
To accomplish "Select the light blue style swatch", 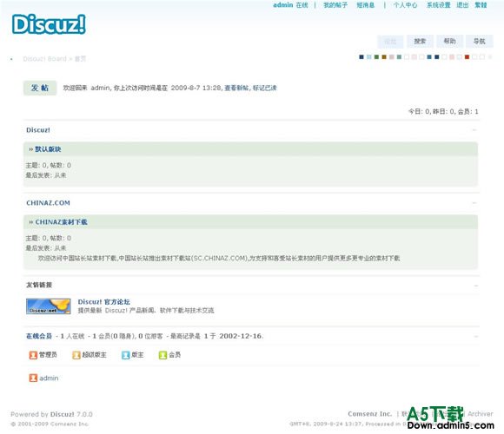I will click(x=369, y=57).
